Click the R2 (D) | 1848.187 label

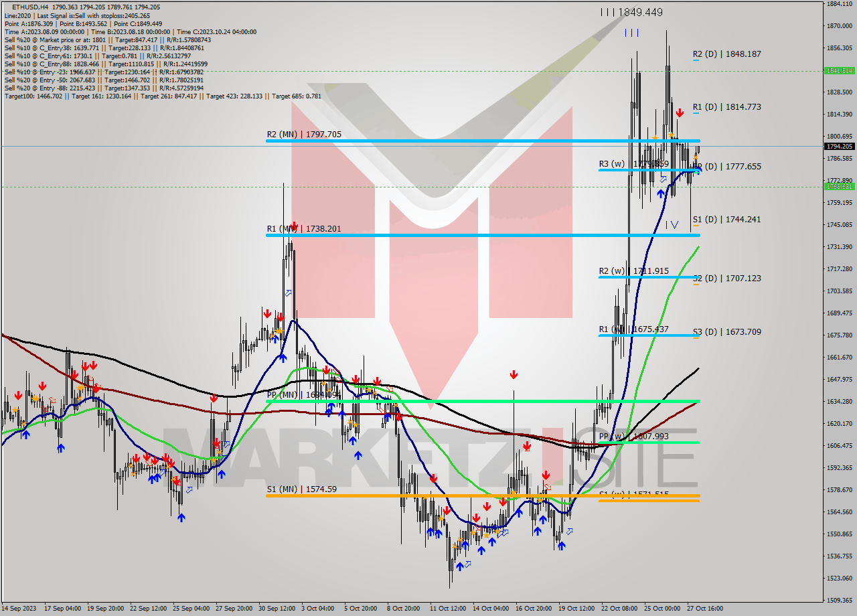tap(727, 54)
